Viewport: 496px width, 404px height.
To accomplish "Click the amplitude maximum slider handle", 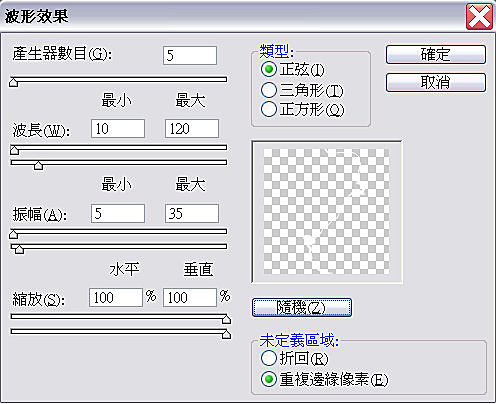I will coord(19,249).
